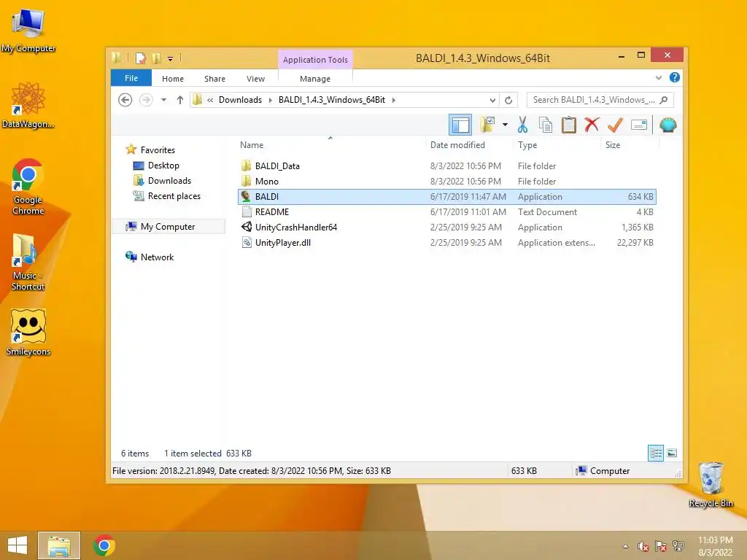Click the New folder quick access icon
The image size is (747, 560).
(156, 58)
